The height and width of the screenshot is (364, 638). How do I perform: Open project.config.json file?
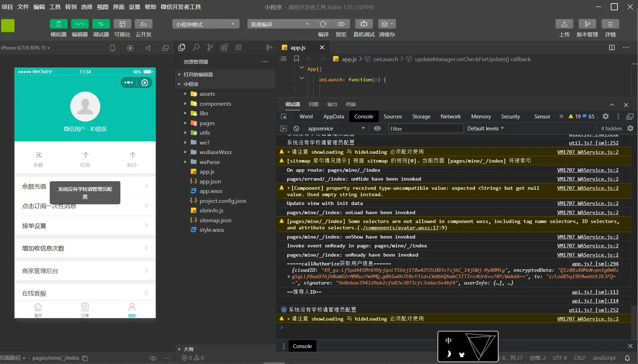(x=225, y=201)
